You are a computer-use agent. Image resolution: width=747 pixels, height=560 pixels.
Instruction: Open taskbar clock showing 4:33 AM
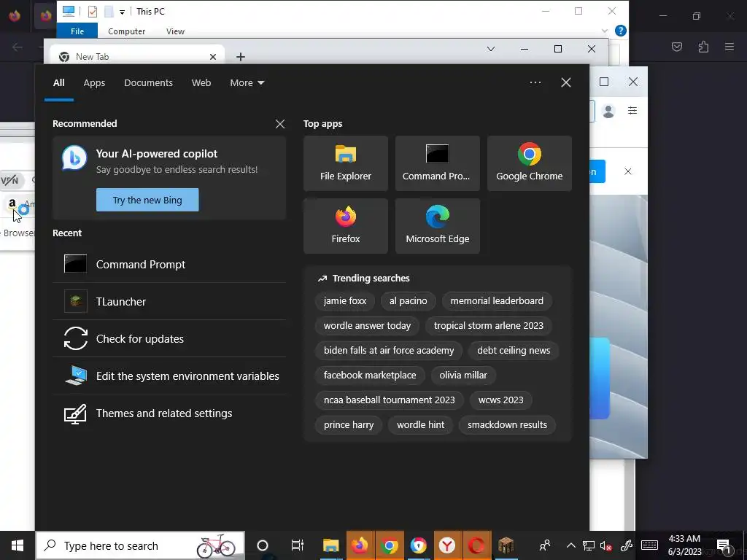point(684,545)
